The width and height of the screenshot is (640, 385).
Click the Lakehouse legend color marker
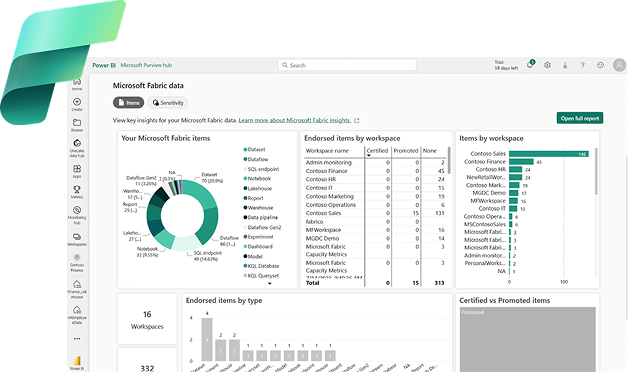(245, 188)
